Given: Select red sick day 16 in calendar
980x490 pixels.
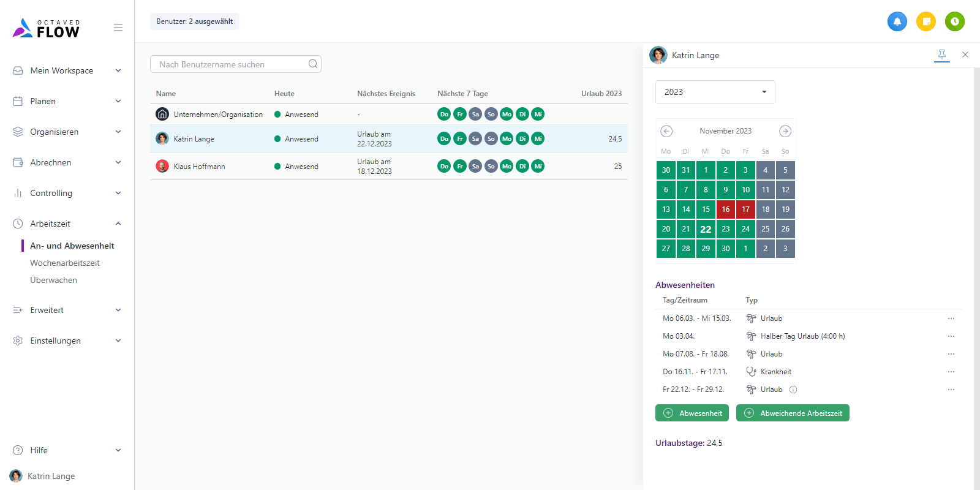Looking at the screenshot, I should point(726,209).
